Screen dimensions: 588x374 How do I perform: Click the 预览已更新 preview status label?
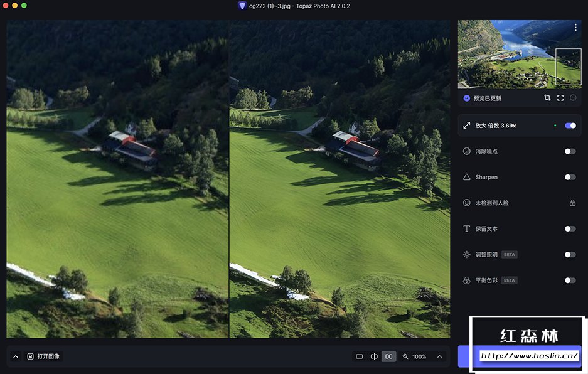(x=488, y=99)
